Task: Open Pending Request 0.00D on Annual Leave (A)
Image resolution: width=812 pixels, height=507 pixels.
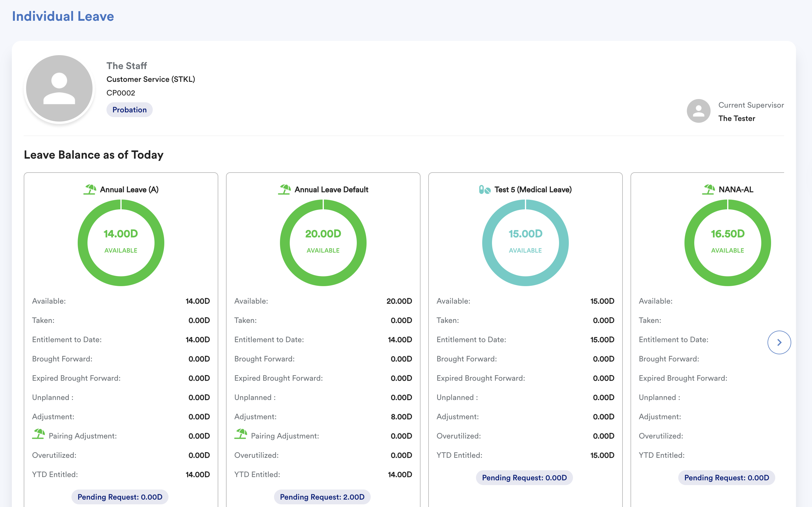Action: tap(120, 497)
